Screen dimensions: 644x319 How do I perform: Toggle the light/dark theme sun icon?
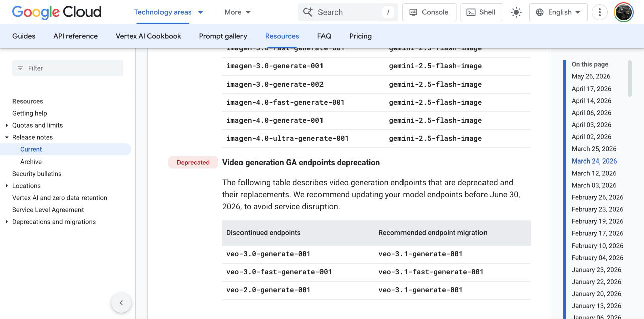[516, 12]
